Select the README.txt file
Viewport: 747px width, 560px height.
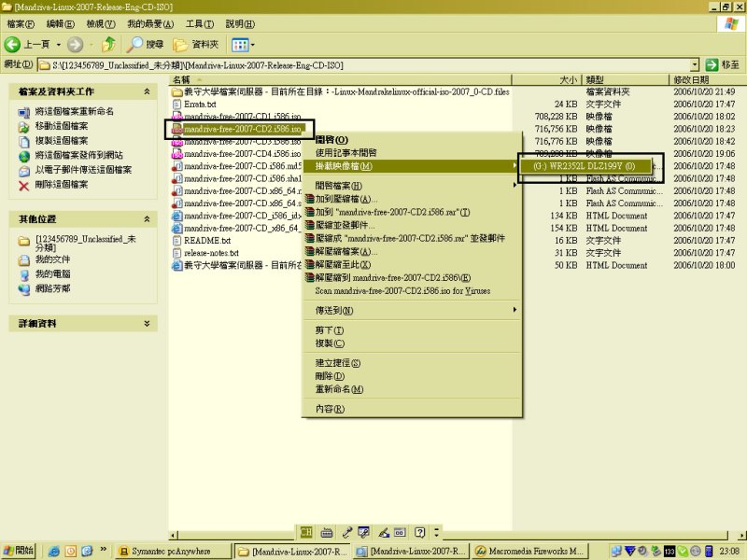207,241
